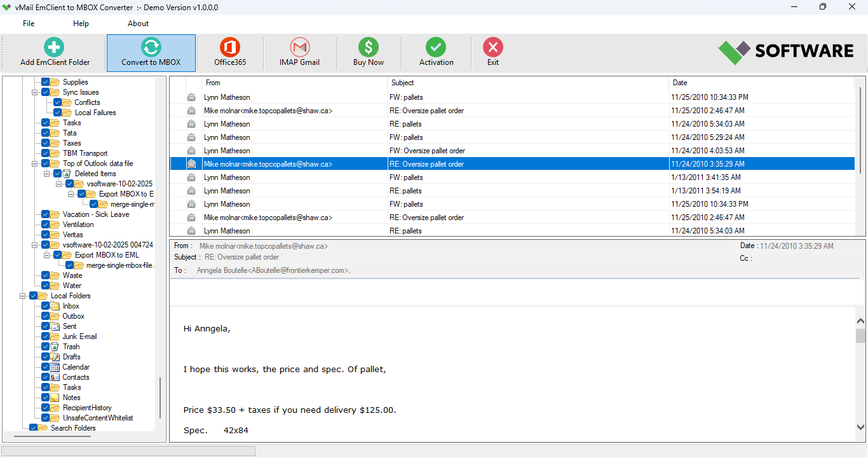This screenshot has width=868, height=458.
Task: Click mail icon of 11/24/2010 5:29:24 AM message
Action: (191, 137)
